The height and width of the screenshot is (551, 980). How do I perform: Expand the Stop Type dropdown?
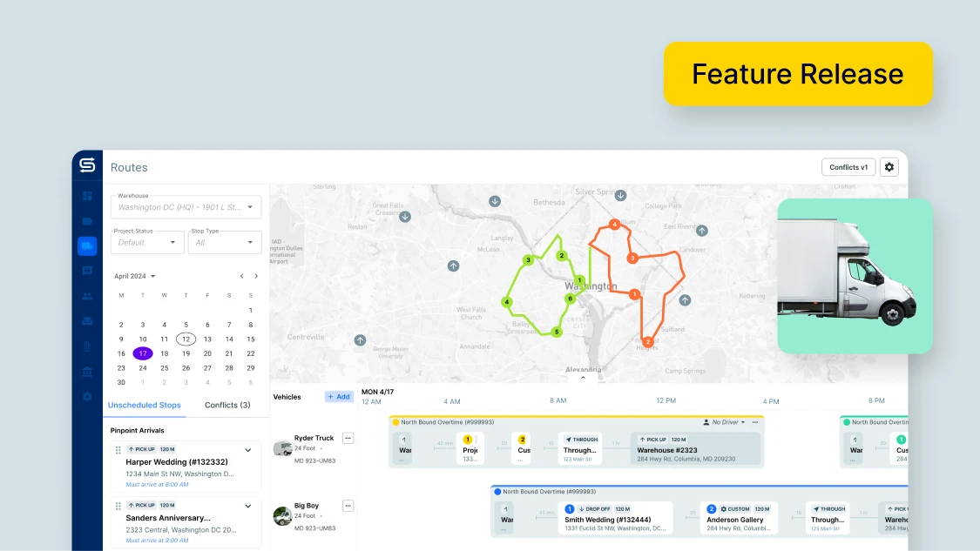point(225,242)
